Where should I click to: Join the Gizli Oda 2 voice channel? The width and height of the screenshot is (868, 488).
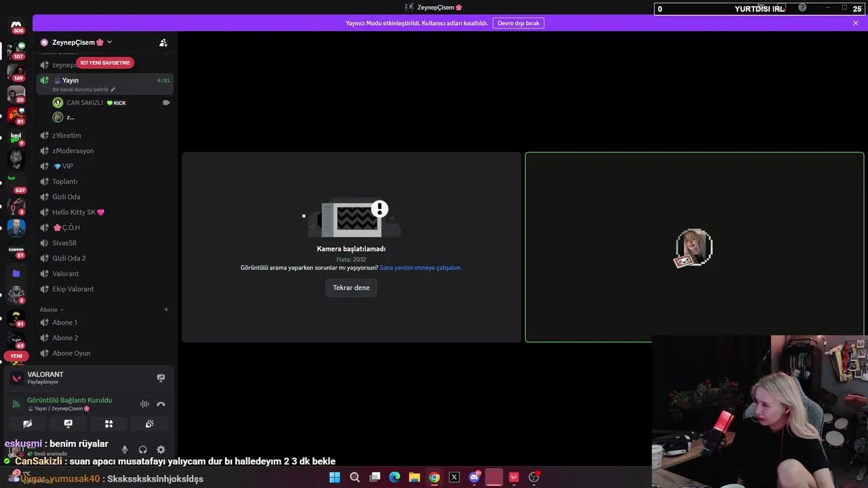(x=105, y=258)
